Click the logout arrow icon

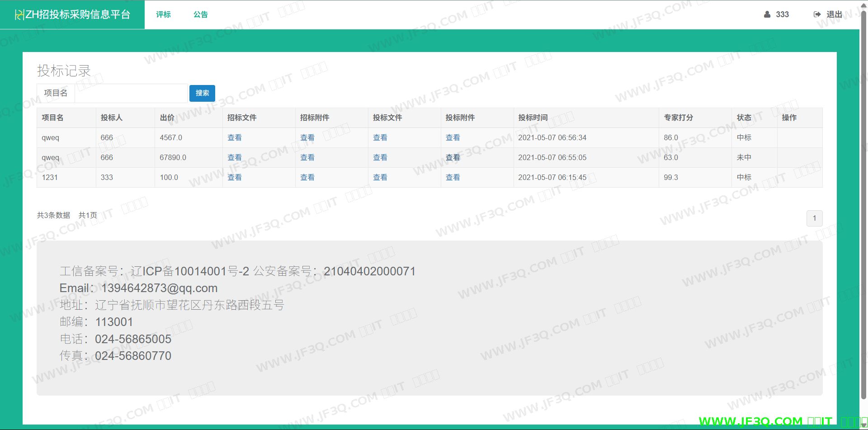tap(817, 14)
